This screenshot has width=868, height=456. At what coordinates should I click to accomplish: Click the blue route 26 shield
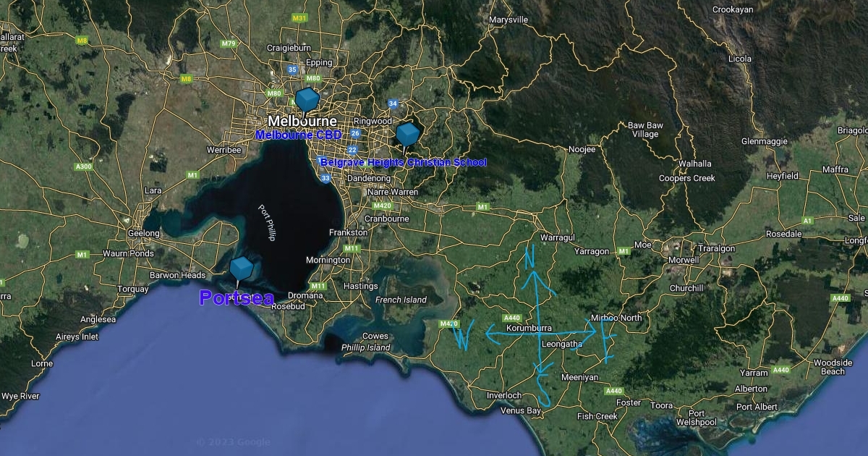(x=355, y=133)
